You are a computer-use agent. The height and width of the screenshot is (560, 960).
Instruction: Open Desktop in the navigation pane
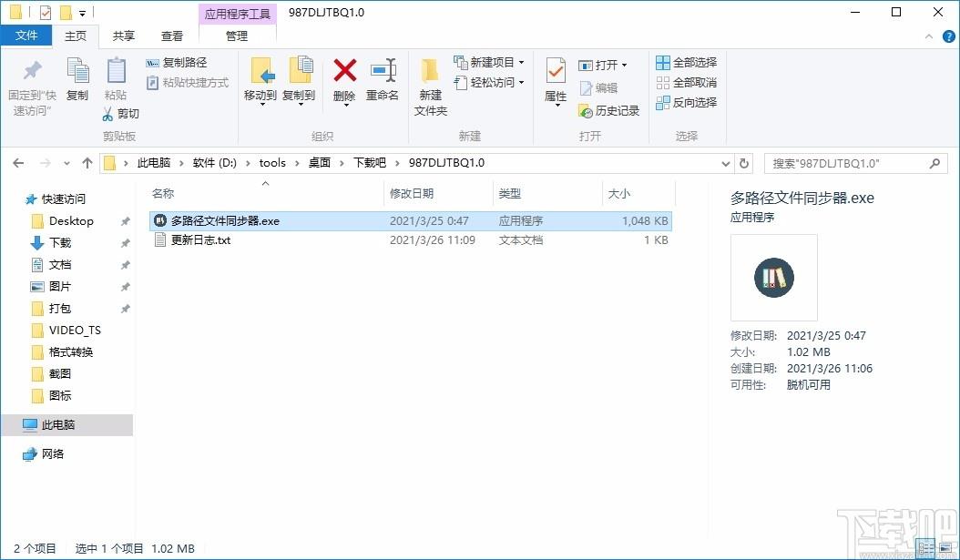tap(71, 221)
